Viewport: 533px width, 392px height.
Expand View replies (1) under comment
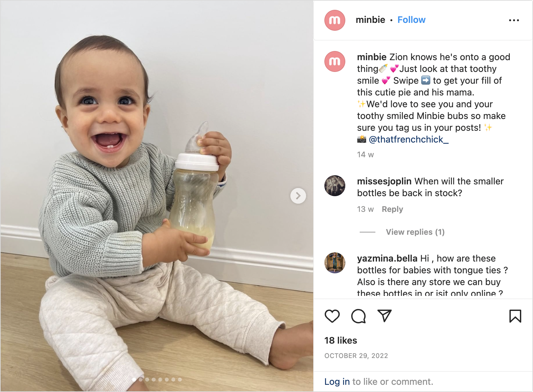(x=415, y=232)
